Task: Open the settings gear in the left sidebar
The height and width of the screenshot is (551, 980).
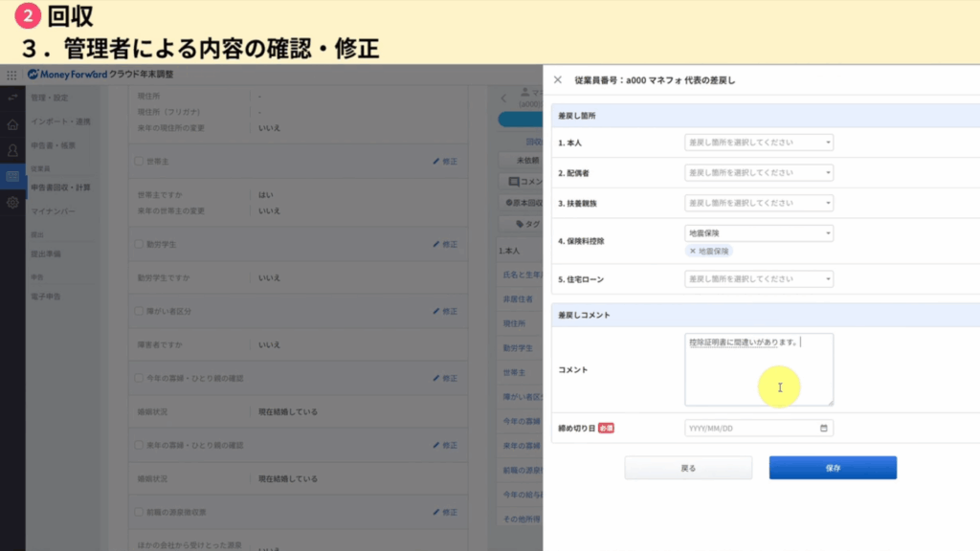Action: (12, 203)
